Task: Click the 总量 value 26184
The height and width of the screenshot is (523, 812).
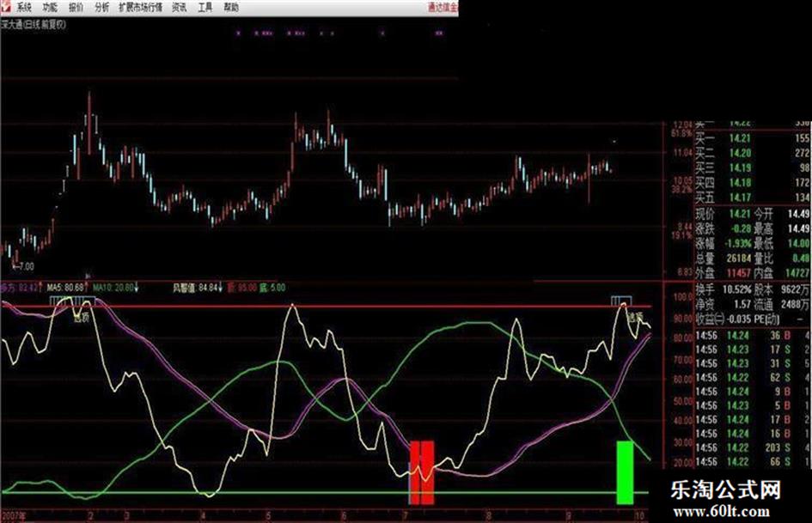Action: (738, 258)
